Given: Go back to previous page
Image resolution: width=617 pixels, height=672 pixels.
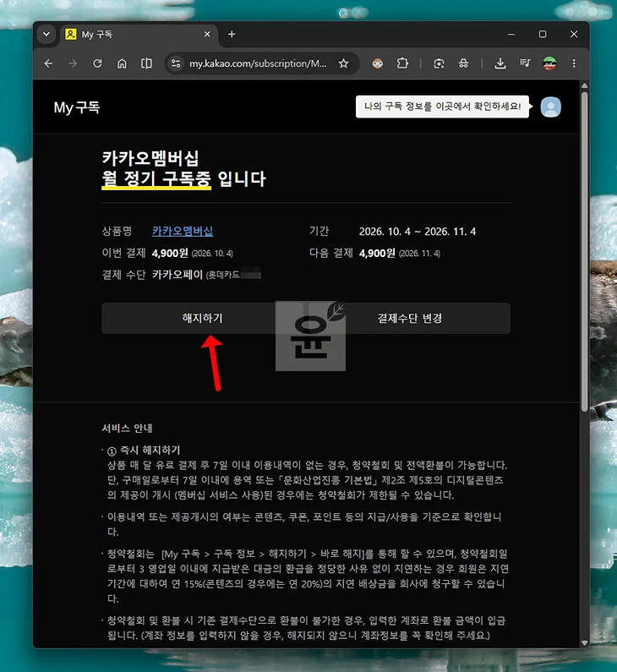Looking at the screenshot, I should click(48, 64).
